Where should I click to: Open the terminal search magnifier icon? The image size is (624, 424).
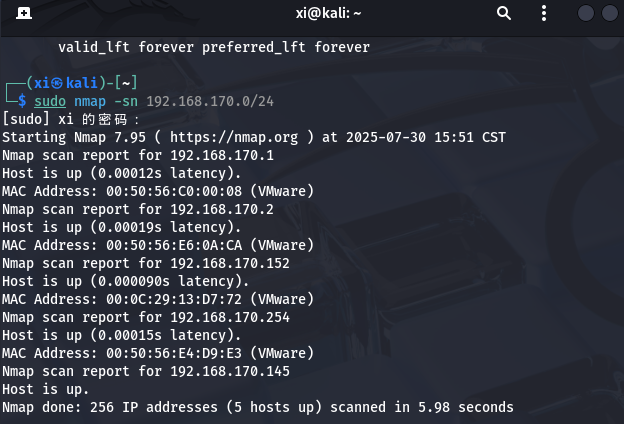pos(503,13)
